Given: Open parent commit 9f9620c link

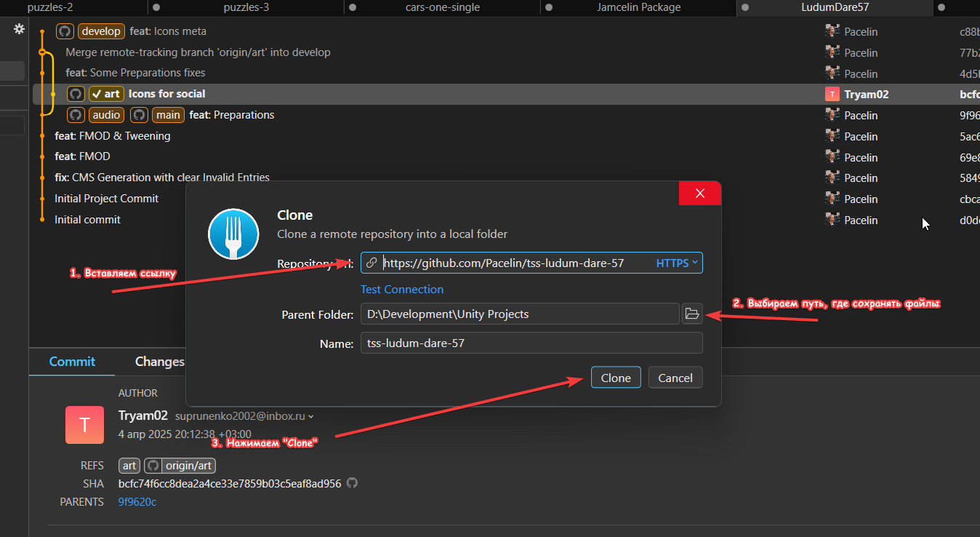Looking at the screenshot, I should point(137,502).
